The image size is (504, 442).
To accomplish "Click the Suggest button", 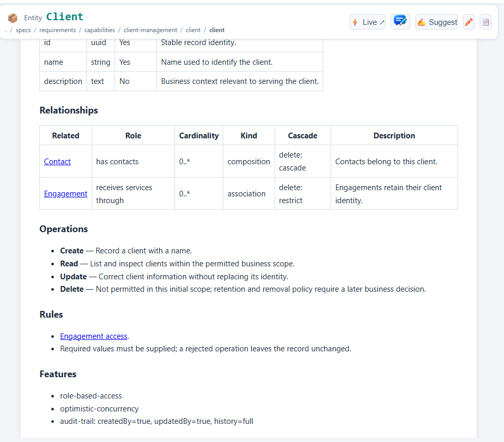I will click(x=437, y=22).
